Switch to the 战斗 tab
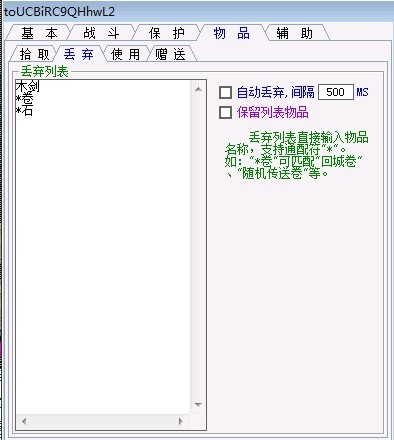The height and width of the screenshot is (440, 394). tap(101, 33)
